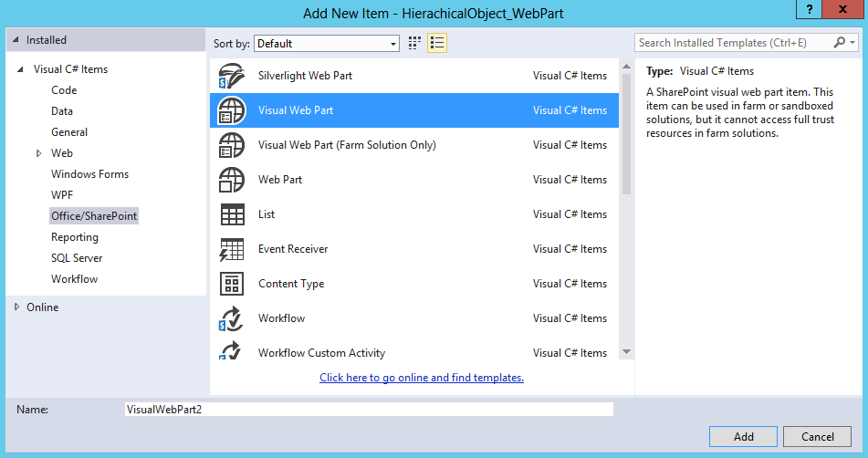Select the Visual Web Part (Farm Solution Only) icon
This screenshot has height=458, width=868.
pos(232,145)
